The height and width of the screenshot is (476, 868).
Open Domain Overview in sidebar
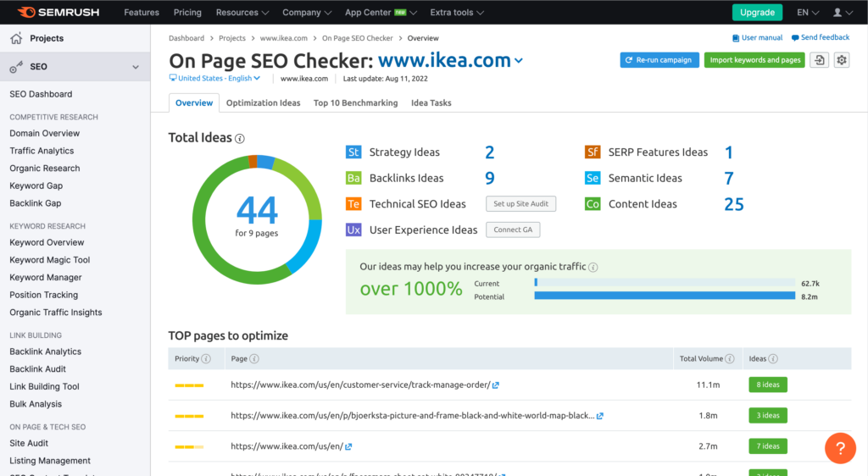[x=44, y=133]
